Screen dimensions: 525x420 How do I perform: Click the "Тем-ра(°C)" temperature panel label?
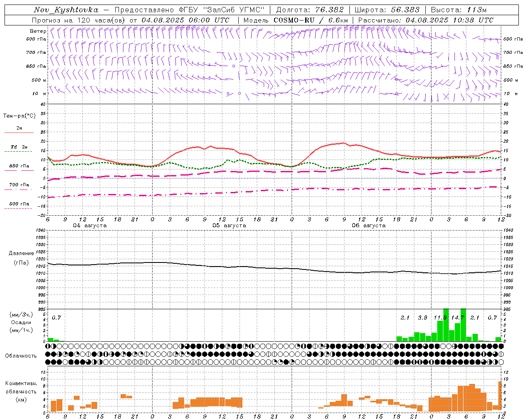click(x=19, y=116)
